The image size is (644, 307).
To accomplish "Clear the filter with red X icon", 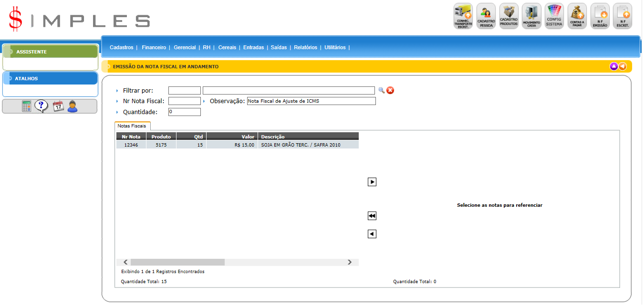I will pyautogui.click(x=390, y=90).
